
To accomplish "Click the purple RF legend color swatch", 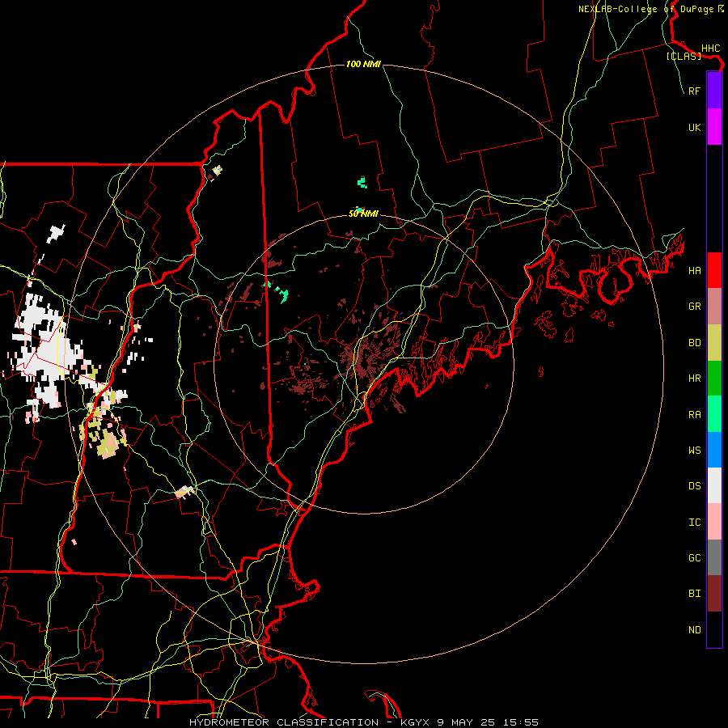I will click(x=714, y=91).
